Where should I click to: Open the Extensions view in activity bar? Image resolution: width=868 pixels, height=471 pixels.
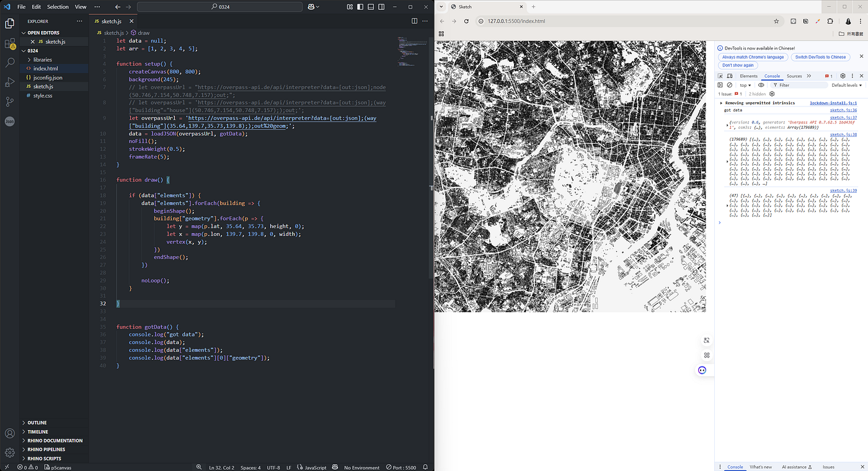(x=9, y=43)
